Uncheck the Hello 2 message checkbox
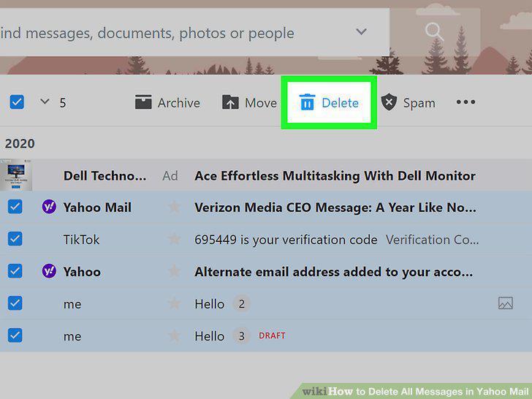532x399 pixels. click(15, 303)
